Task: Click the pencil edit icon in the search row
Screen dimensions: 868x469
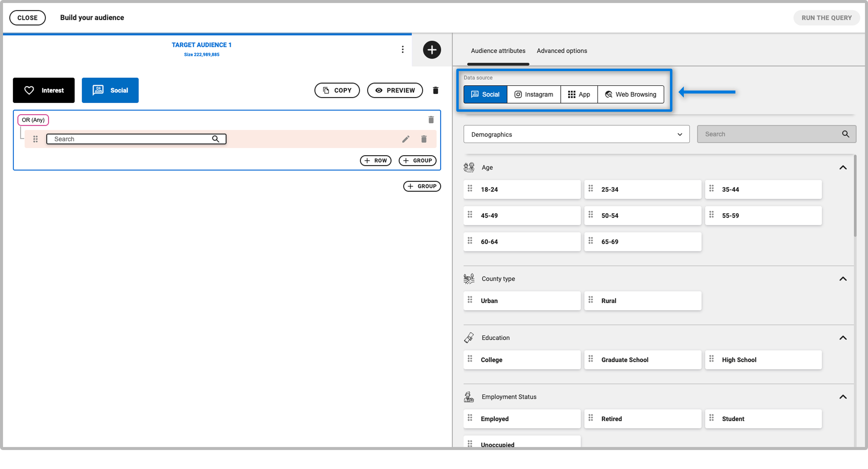Action: 406,139
